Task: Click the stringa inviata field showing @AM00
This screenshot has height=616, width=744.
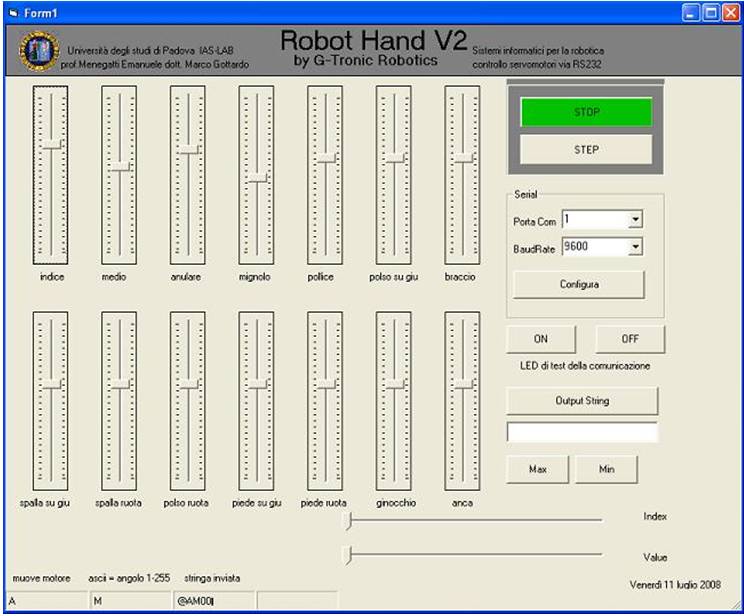Action: 213,600
